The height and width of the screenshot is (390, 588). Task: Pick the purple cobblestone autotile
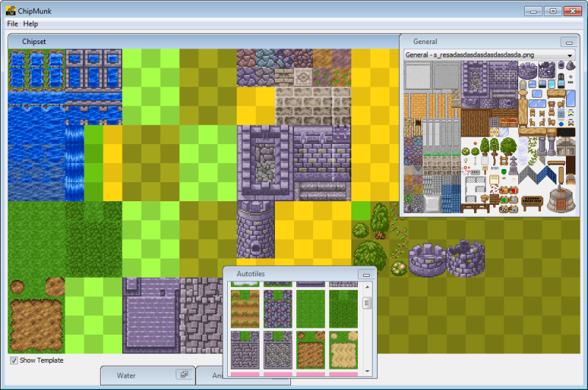click(x=278, y=309)
